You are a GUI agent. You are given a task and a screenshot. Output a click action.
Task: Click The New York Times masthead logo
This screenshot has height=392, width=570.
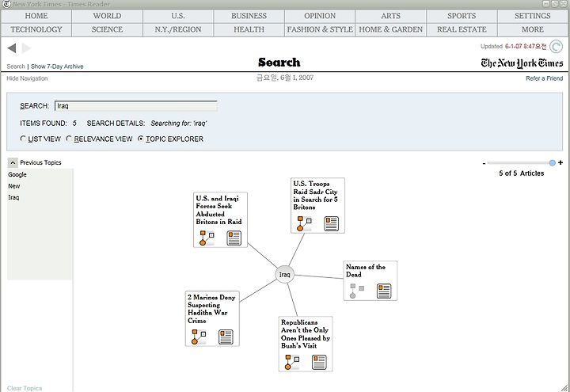[522, 63]
